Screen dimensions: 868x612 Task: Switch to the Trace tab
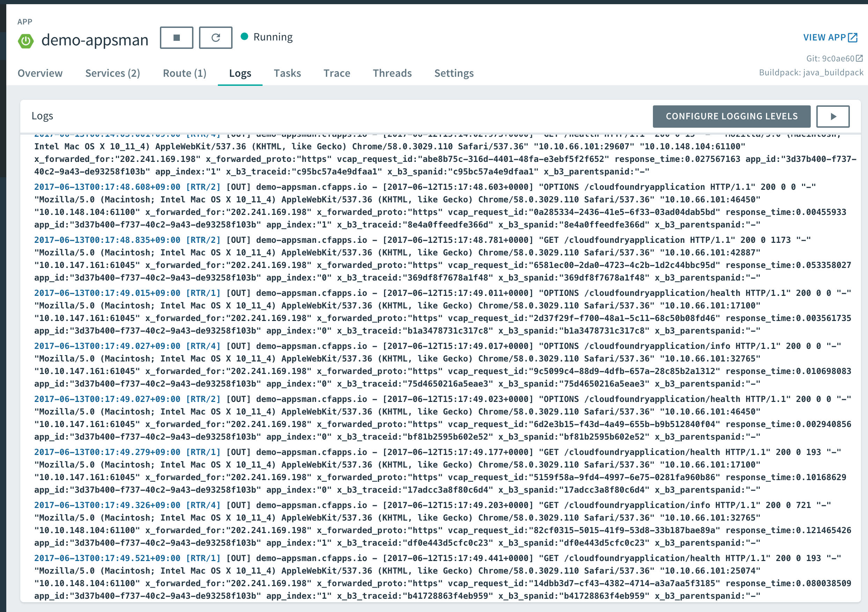click(337, 73)
